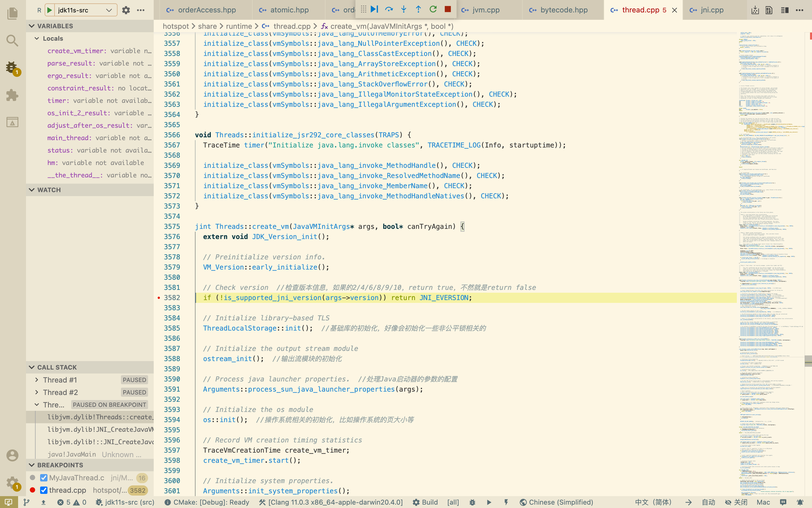Remove the breakpoint dot at line 3582
The width and height of the screenshot is (812, 508).
(x=159, y=298)
